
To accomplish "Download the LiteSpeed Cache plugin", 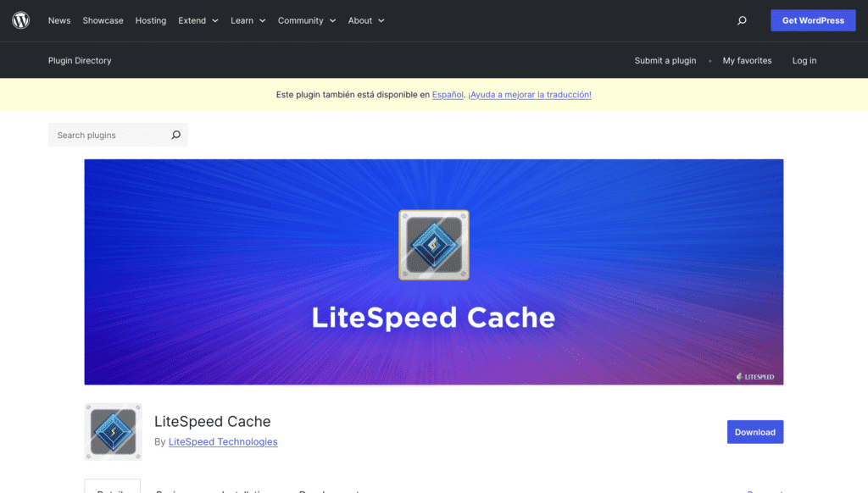I will coord(754,432).
